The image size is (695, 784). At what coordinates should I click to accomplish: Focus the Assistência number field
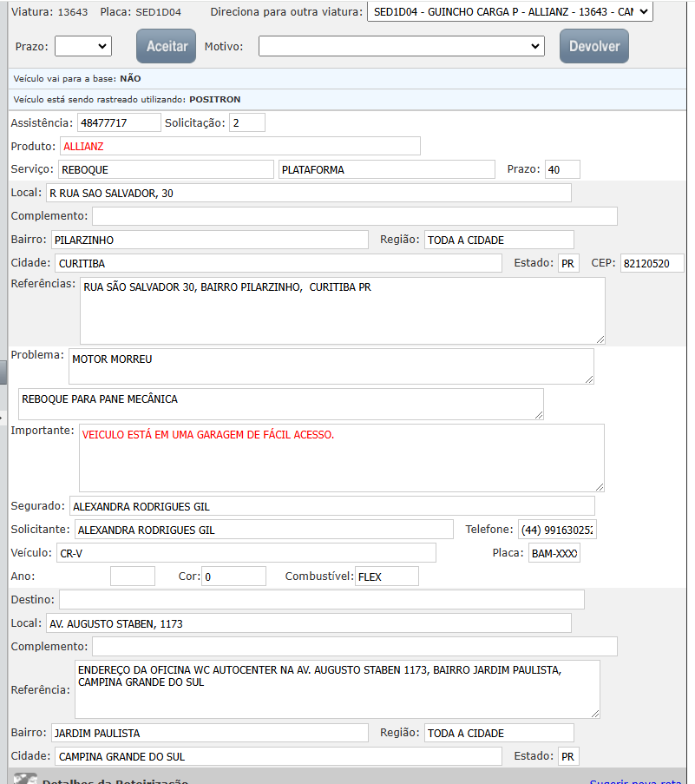click(x=119, y=122)
